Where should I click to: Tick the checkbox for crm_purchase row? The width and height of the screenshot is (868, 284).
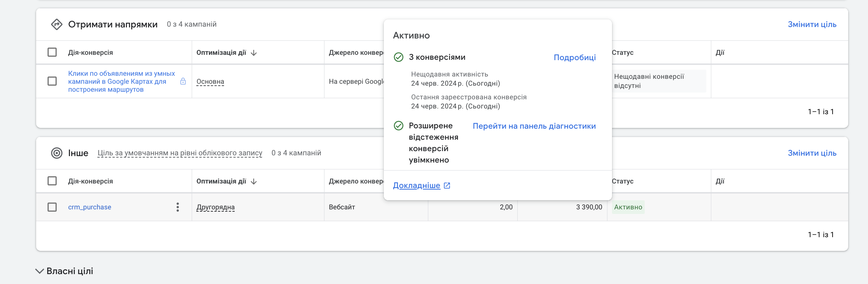52,207
